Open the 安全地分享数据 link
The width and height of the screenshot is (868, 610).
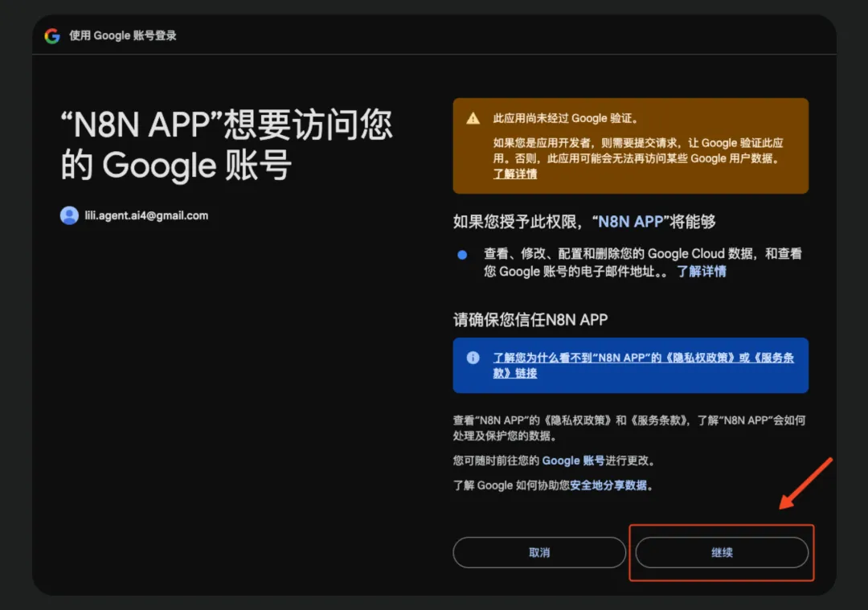click(608, 485)
